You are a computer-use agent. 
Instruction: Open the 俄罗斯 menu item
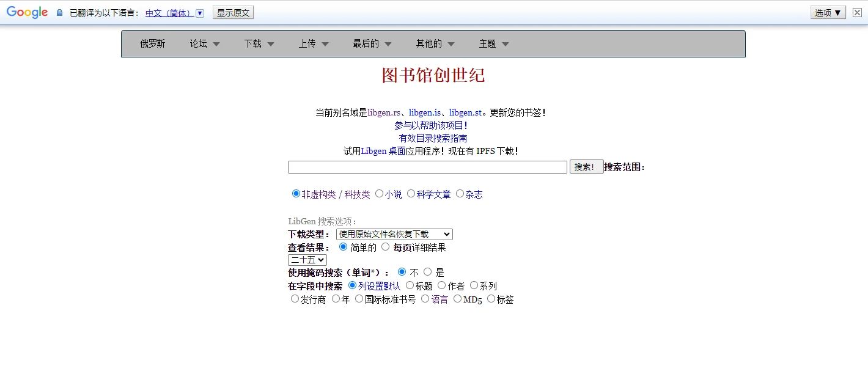point(152,43)
